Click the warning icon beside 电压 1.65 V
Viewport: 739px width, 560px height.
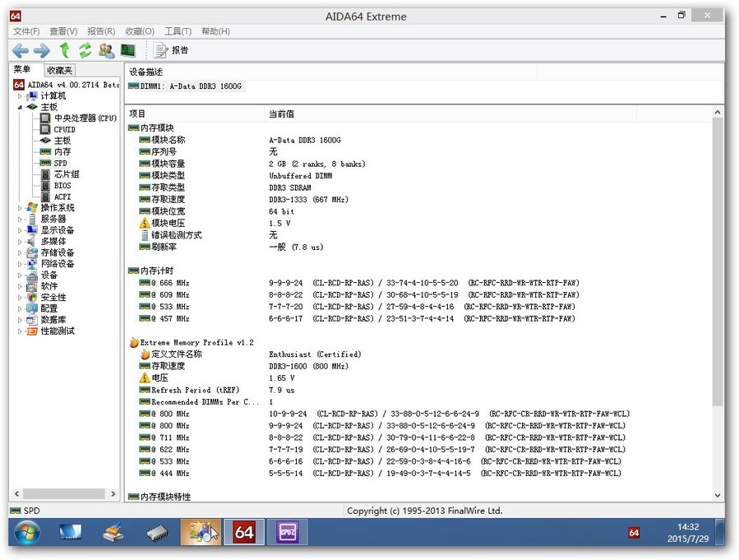(145, 378)
